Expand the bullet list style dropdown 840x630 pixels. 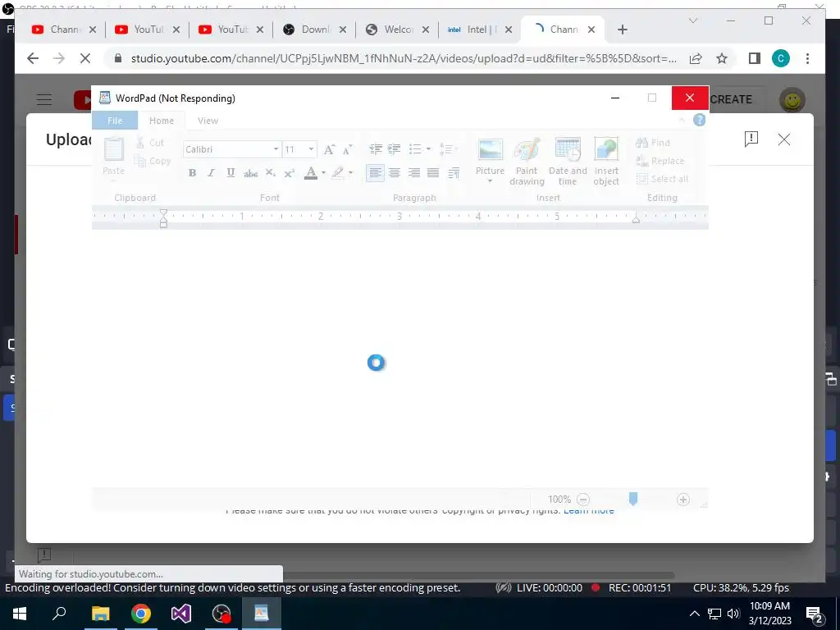[428, 149]
